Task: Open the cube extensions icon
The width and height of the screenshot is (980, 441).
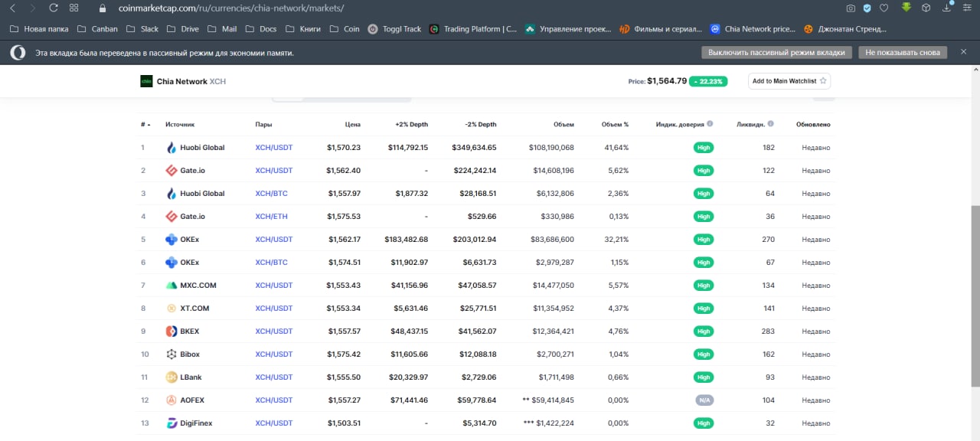Action: (926, 8)
